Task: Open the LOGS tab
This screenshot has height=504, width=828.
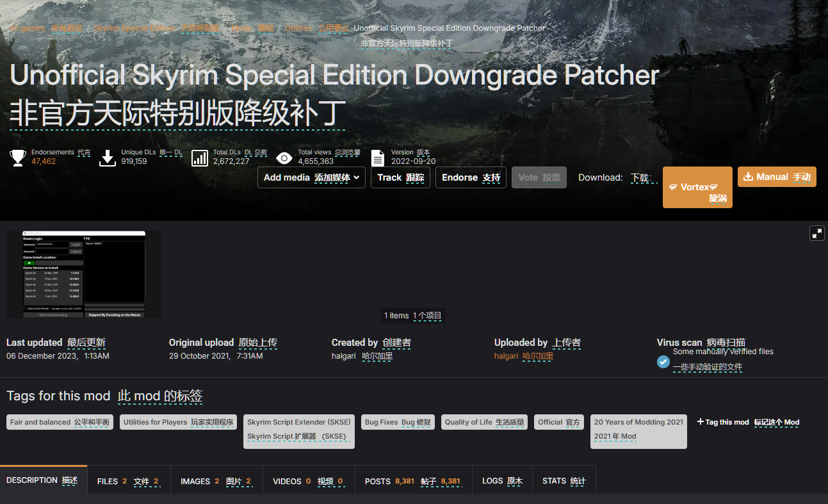Action: [502, 481]
